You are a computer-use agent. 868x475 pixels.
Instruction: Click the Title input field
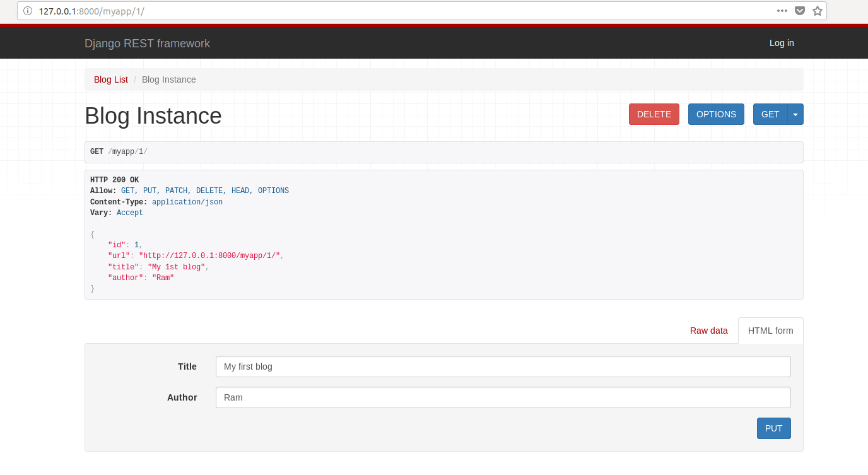pos(503,367)
